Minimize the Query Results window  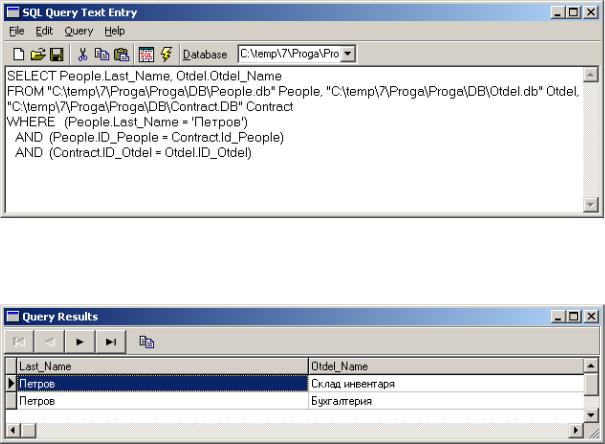pyautogui.click(x=557, y=317)
